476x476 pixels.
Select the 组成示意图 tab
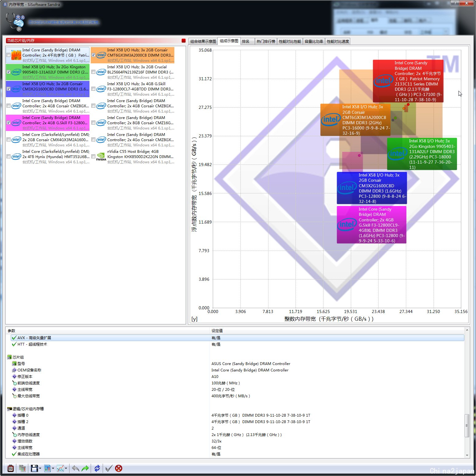229,41
